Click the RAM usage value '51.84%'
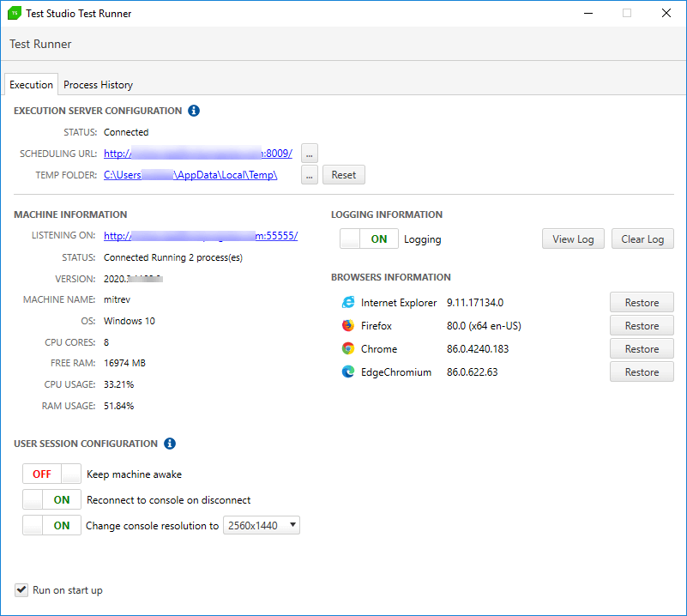 118,406
